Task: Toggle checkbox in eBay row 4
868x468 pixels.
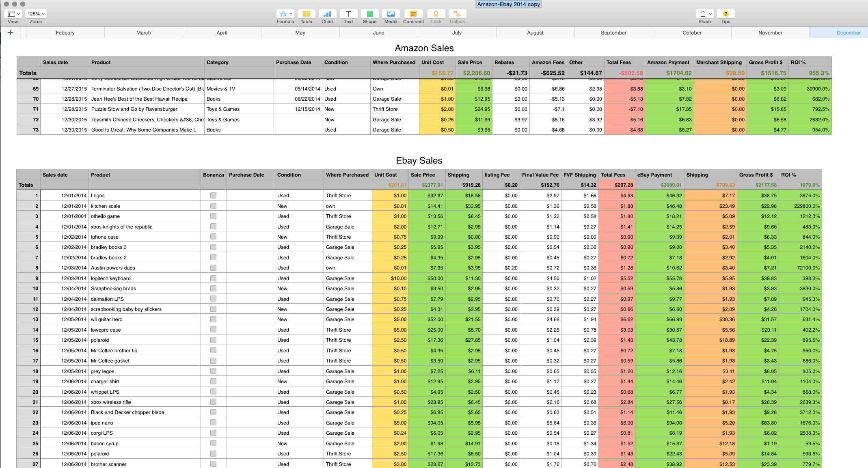Action: tap(213, 226)
